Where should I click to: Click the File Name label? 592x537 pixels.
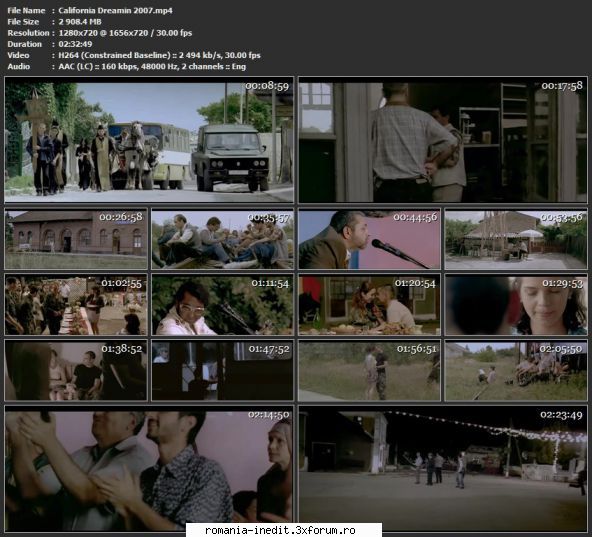pos(26,11)
